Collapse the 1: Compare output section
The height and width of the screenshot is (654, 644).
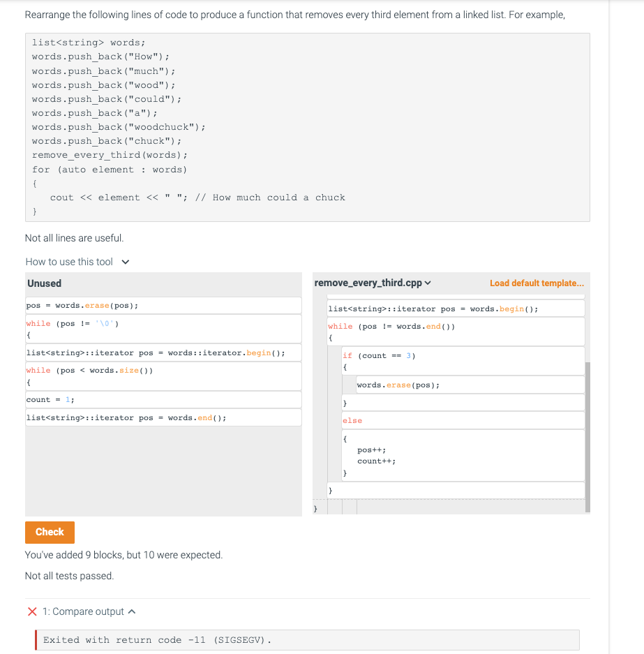point(89,611)
